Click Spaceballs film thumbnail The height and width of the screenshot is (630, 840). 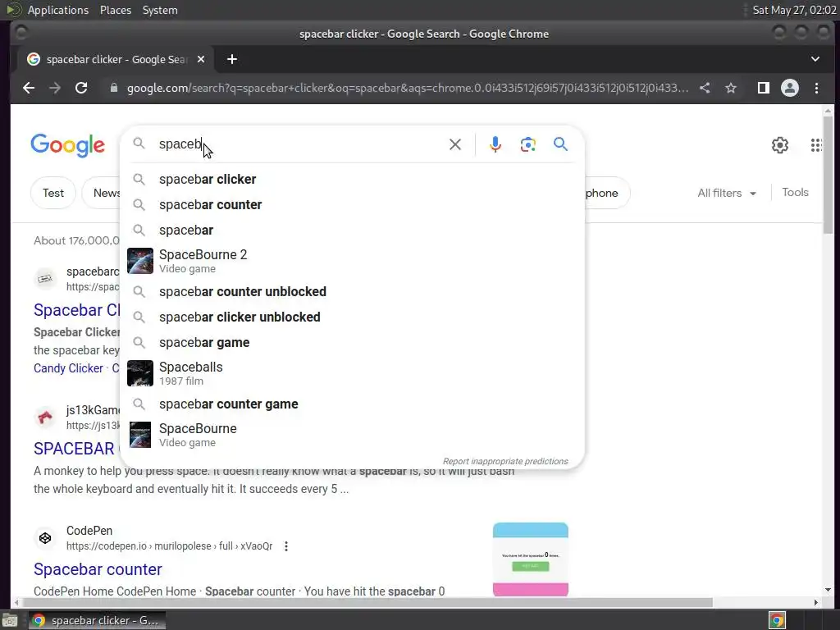pos(140,373)
